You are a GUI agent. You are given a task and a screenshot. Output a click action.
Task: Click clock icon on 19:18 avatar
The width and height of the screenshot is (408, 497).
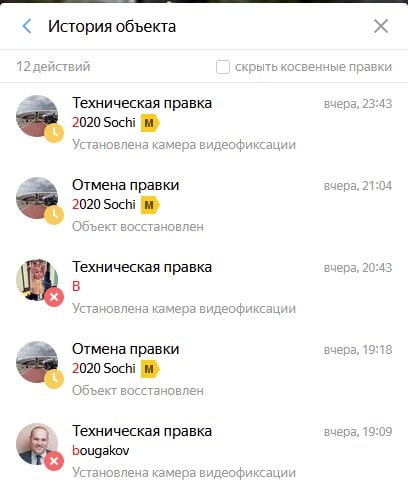pyautogui.click(x=54, y=379)
